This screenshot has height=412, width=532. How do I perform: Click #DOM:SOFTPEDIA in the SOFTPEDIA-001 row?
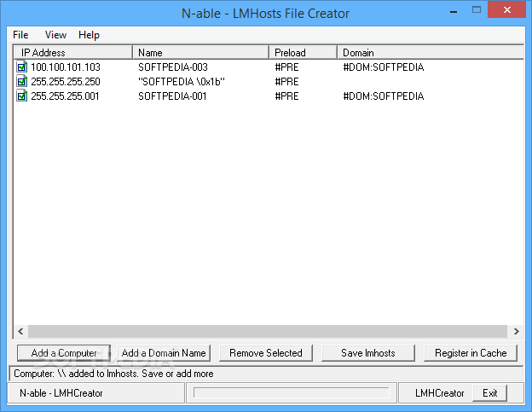click(x=384, y=96)
